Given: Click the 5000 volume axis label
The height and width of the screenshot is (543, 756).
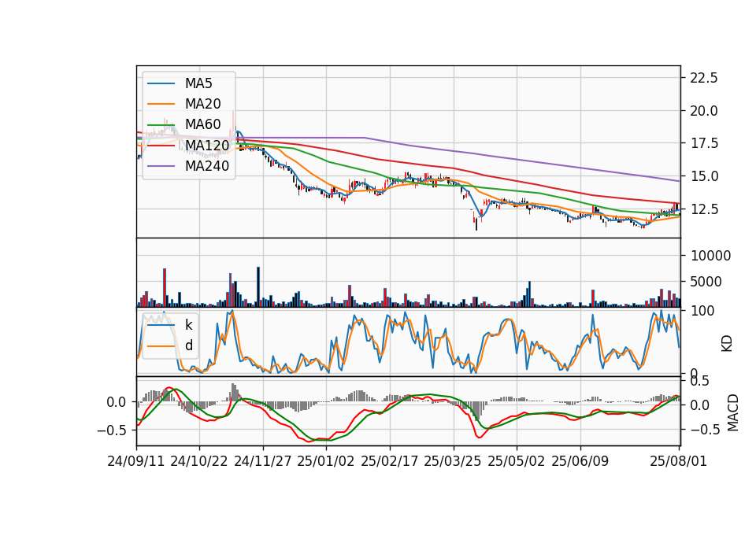Looking at the screenshot, I should (706, 282).
